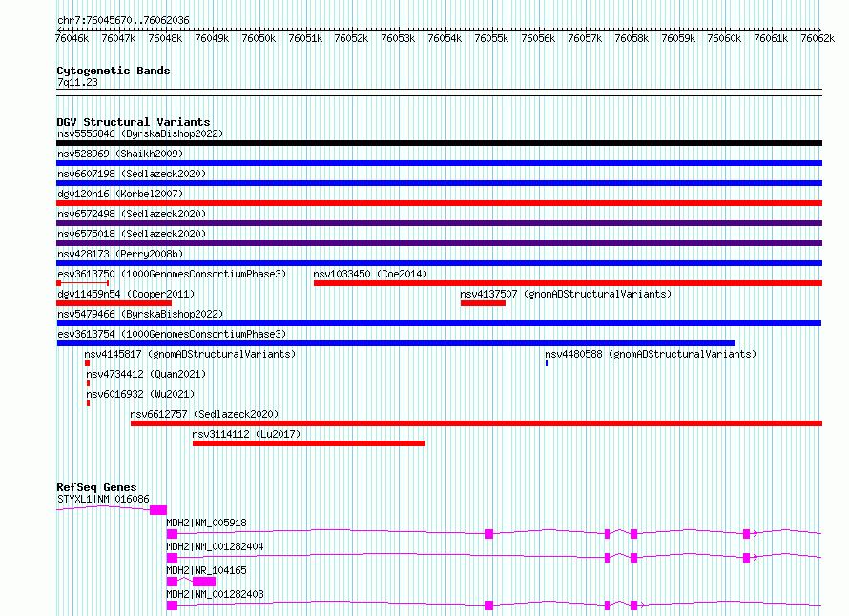The image size is (849, 616).
Task: Click the MDH2 NR_104165 second exon block
Action: 204,582
